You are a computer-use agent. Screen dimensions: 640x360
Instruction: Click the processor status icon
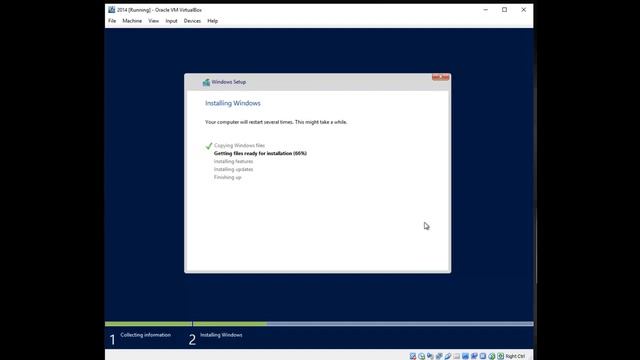click(x=483, y=356)
